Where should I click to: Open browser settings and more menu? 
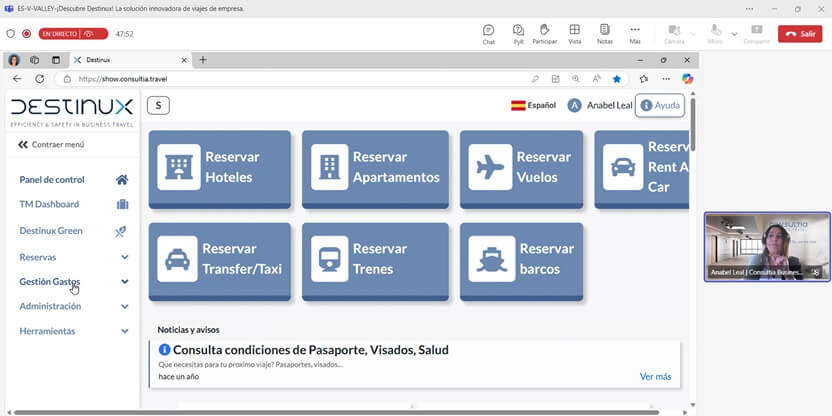click(x=666, y=79)
